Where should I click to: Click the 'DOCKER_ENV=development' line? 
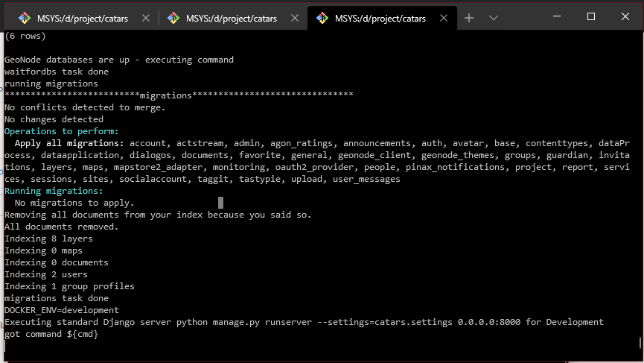click(x=62, y=310)
